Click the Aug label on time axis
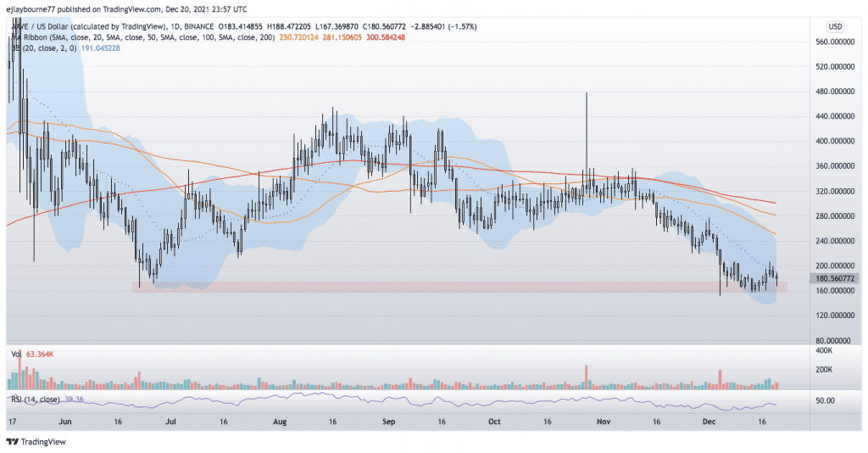 279,420
